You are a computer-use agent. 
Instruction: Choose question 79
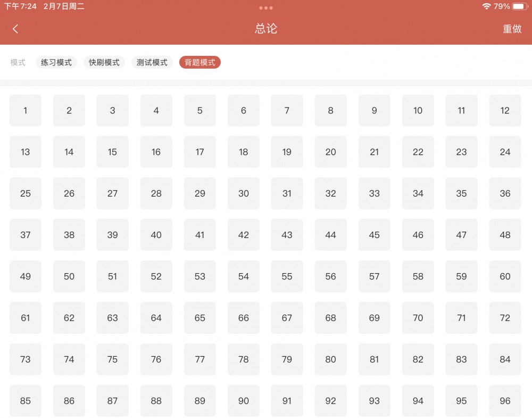click(x=287, y=359)
